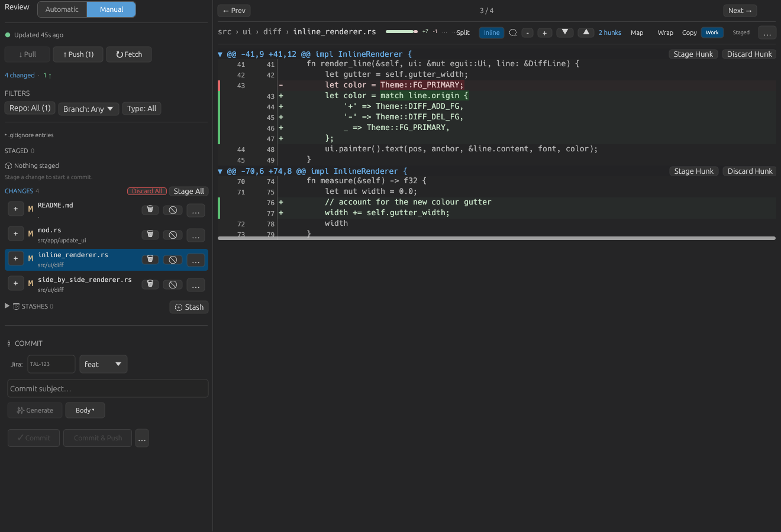Stage inline_renderer.rs with its plus icon
781x532 pixels.
16,258
